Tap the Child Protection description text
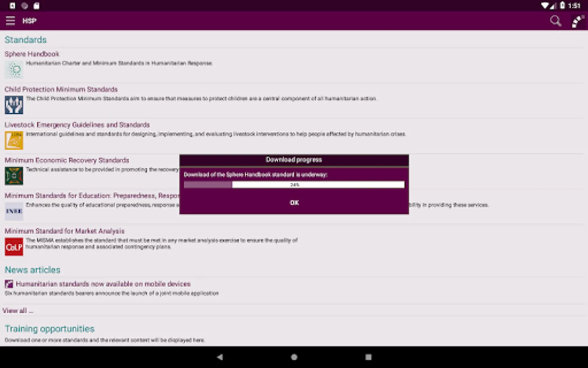This screenshot has width=588, height=368. (201, 99)
